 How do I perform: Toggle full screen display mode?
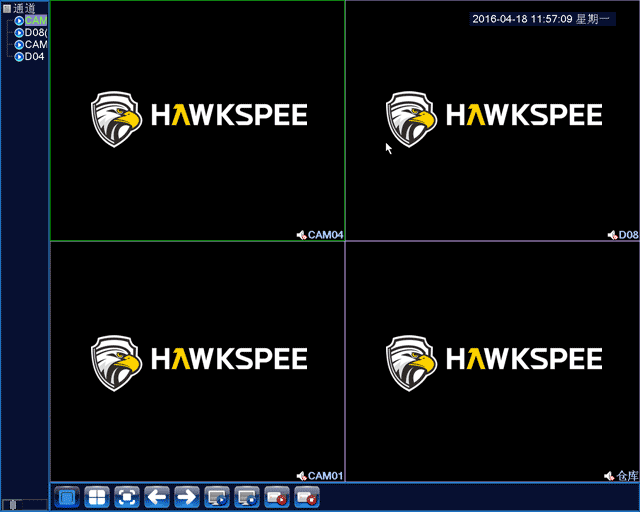click(x=127, y=497)
